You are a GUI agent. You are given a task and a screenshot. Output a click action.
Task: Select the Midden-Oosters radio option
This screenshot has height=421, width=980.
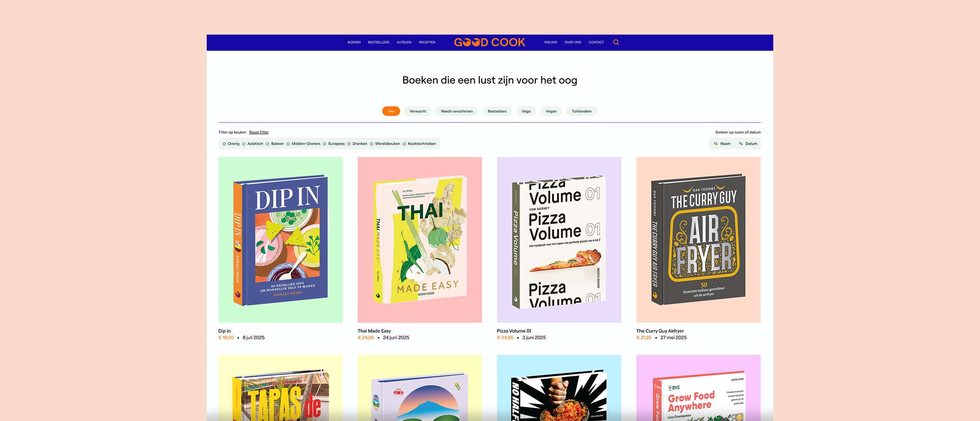coord(288,144)
